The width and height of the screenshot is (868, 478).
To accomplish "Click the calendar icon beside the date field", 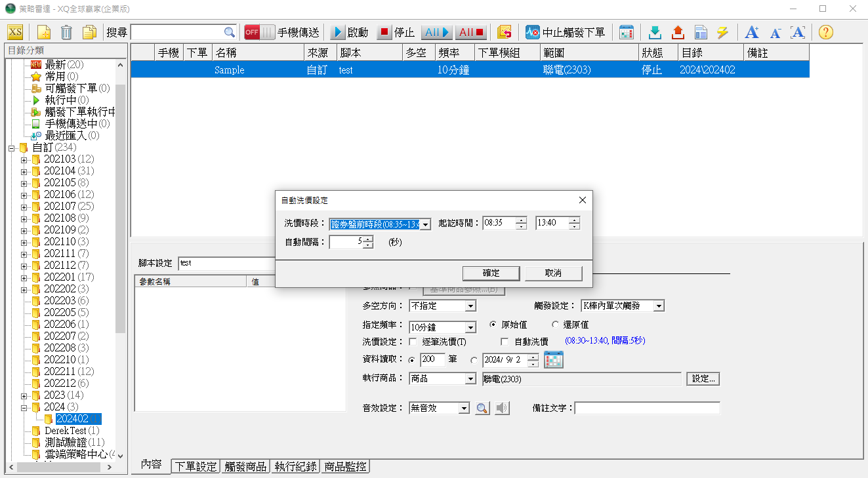I will tap(554, 360).
